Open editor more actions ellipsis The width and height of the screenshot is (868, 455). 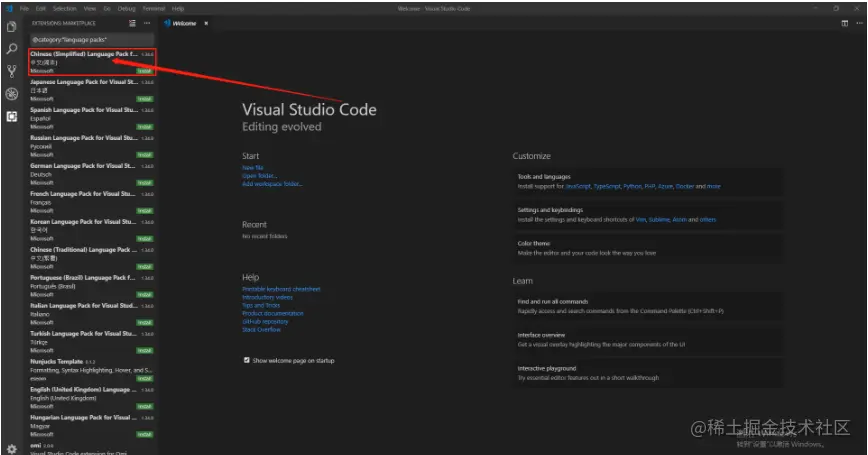(x=859, y=23)
